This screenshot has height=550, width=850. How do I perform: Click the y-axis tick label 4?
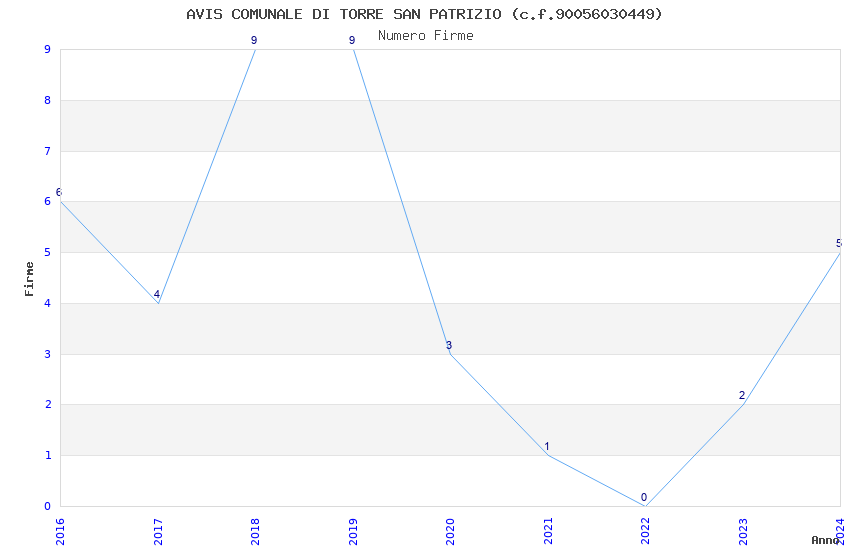pyautogui.click(x=48, y=303)
